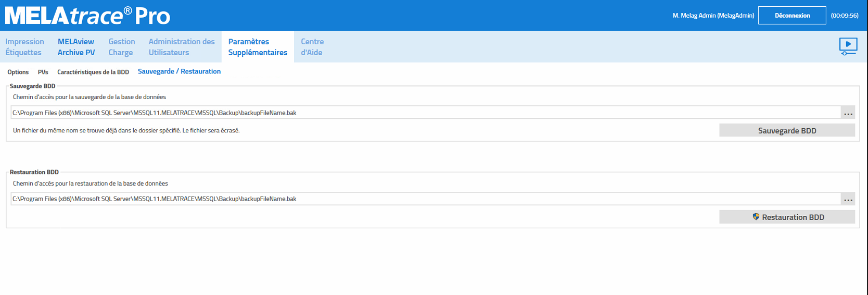Click user name M. Melag Admin (MelagAdmin)
This screenshot has width=868, height=295.
point(713,15)
